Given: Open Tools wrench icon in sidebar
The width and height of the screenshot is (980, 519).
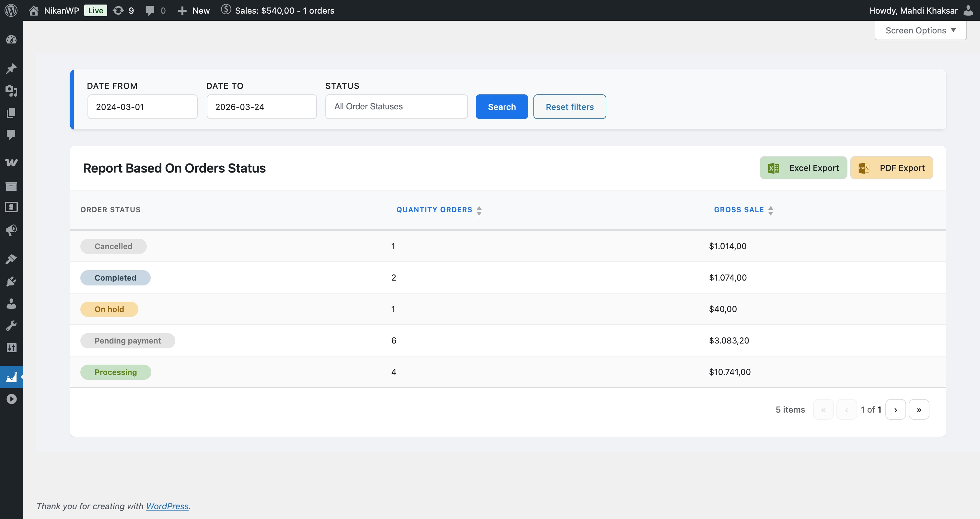Looking at the screenshot, I should click(11, 326).
